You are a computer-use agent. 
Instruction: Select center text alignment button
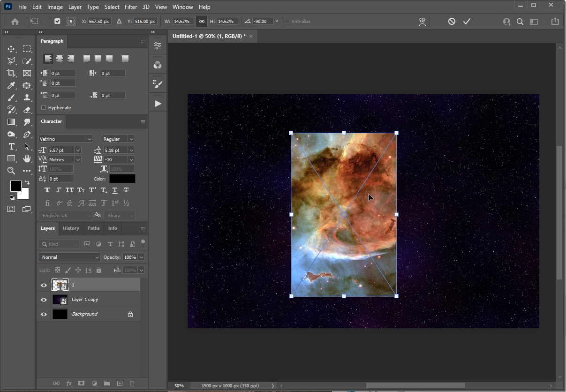[x=59, y=59]
